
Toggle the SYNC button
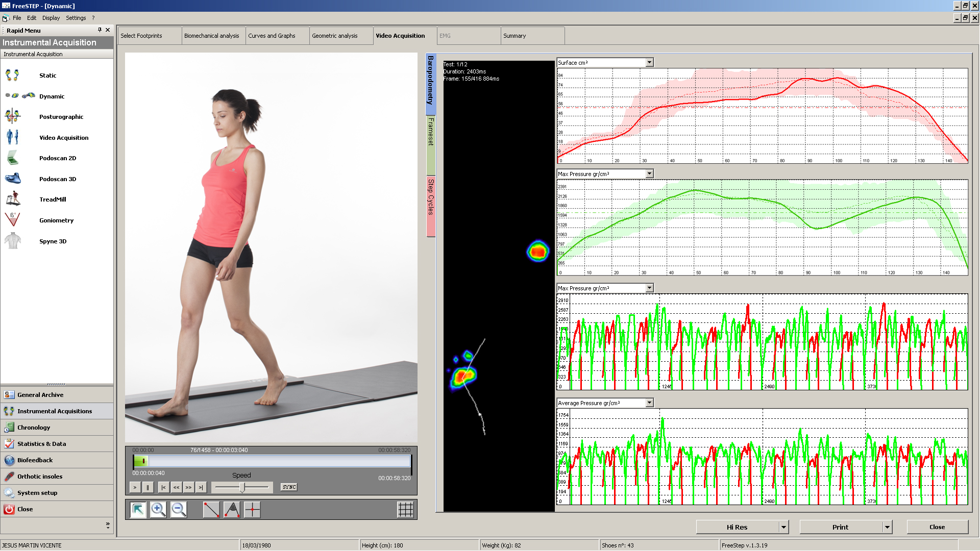289,487
